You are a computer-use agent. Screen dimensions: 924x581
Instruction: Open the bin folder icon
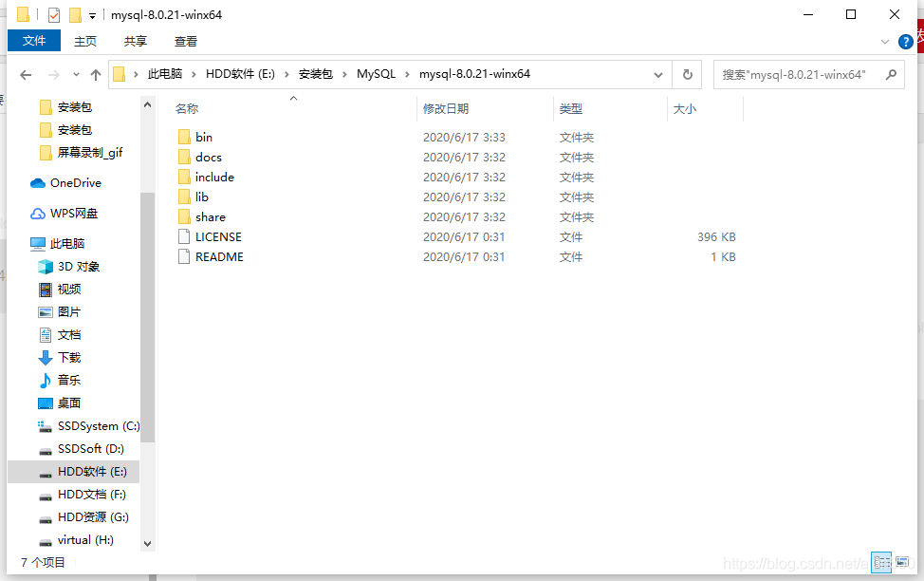184,137
